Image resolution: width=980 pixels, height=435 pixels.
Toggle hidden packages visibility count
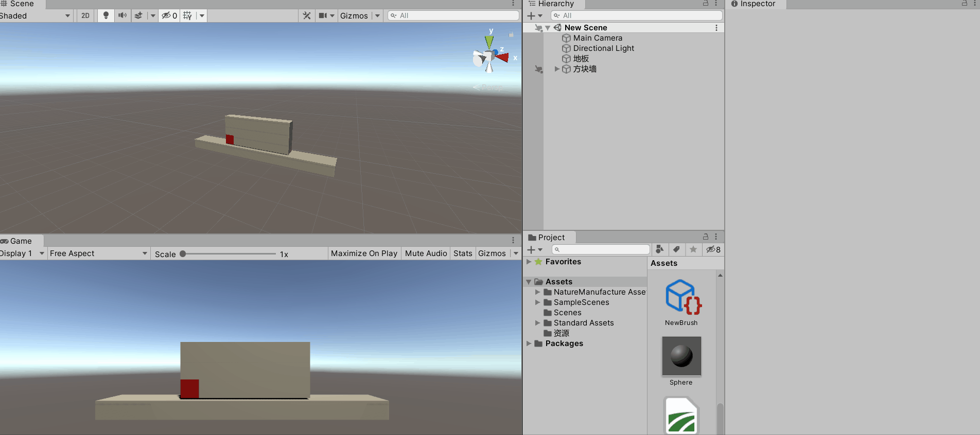(713, 249)
